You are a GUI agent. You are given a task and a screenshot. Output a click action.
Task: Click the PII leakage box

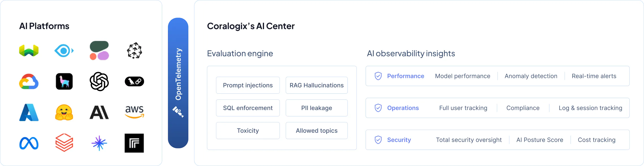click(x=317, y=108)
